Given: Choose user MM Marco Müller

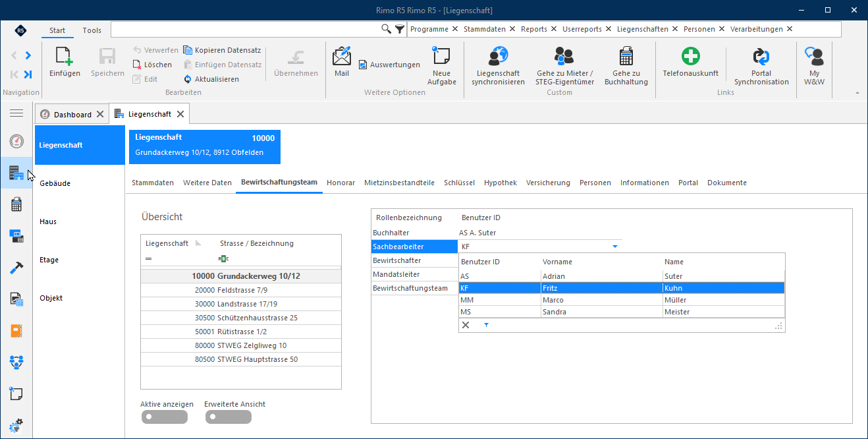Looking at the screenshot, I should [622, 300].
